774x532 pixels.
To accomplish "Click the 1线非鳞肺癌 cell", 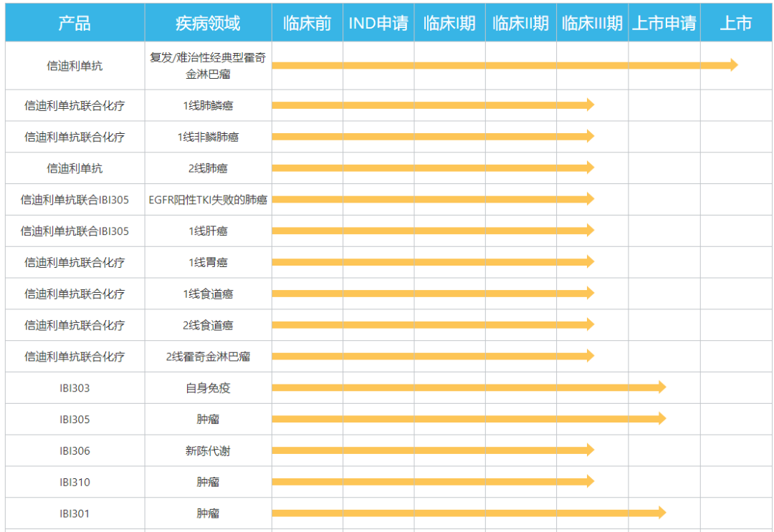I will point(209,137).
